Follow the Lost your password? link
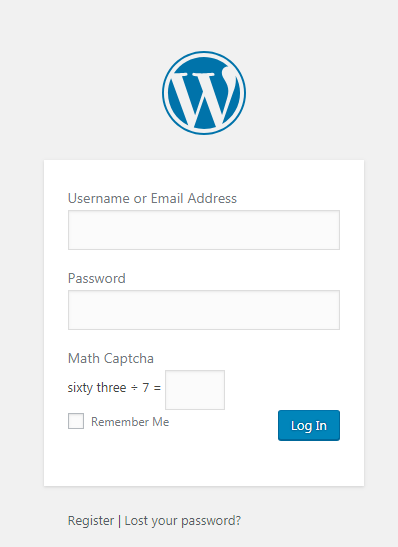This screenshot has height=547, width=398. (183, 520)
